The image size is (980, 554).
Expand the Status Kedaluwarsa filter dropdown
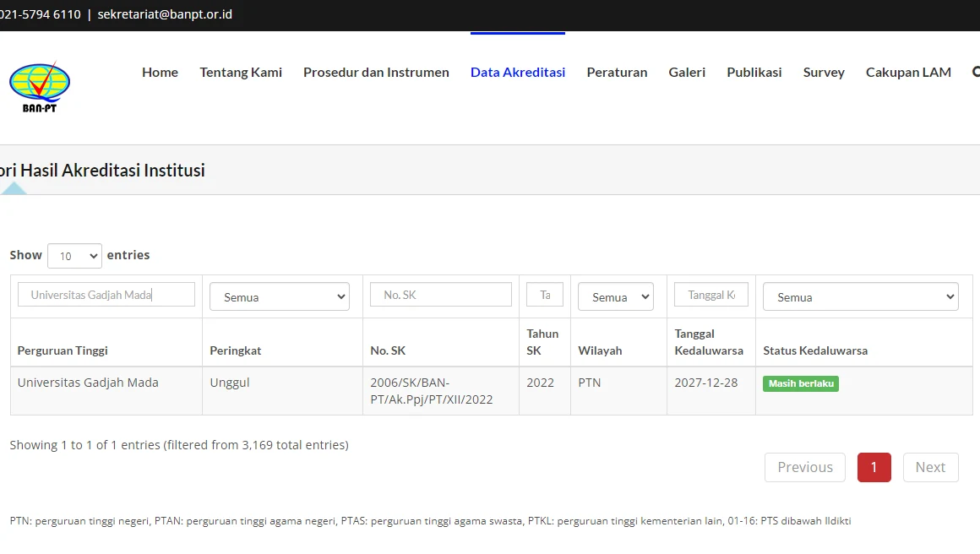(861, 296)
